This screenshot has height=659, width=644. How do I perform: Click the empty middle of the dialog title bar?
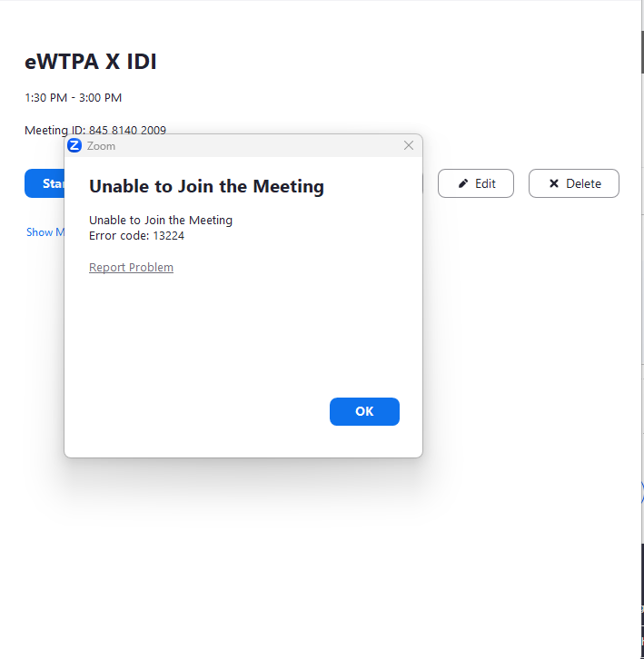[254, 145]
